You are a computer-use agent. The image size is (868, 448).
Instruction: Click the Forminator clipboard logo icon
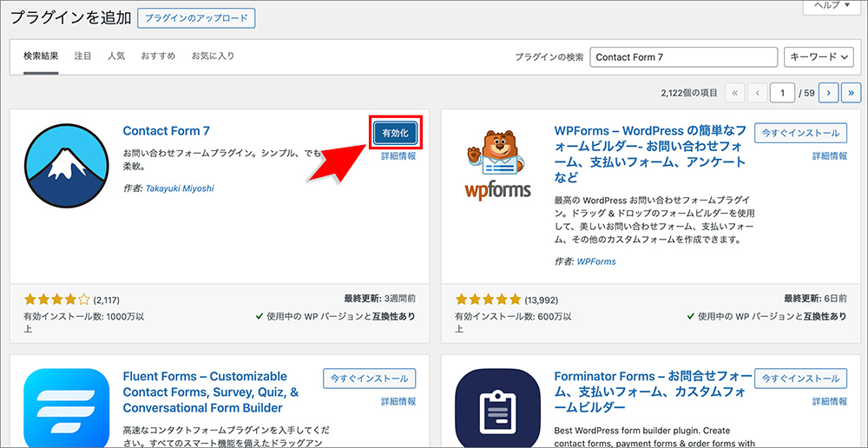[x=497, y=408]
